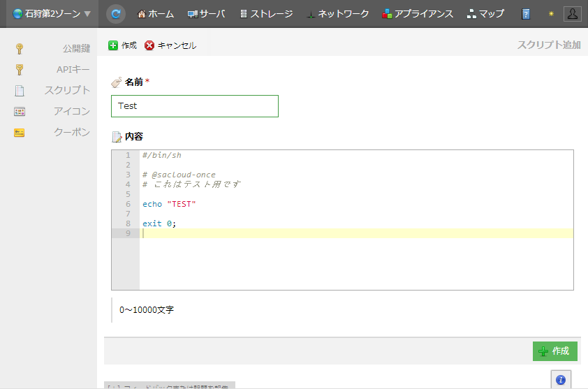Click the blue info icon at bottom right
This screenshot has width=588, height=389.
[x=560, y=380]
